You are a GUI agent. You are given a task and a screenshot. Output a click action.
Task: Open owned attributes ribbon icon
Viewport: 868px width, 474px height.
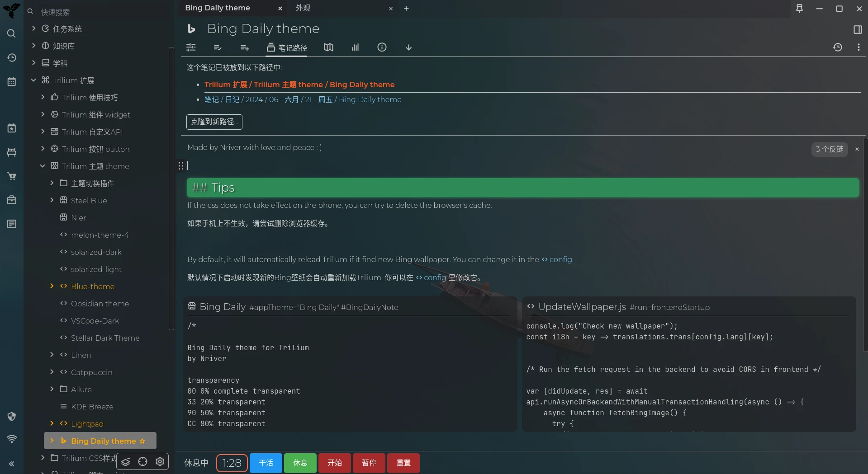218,47
